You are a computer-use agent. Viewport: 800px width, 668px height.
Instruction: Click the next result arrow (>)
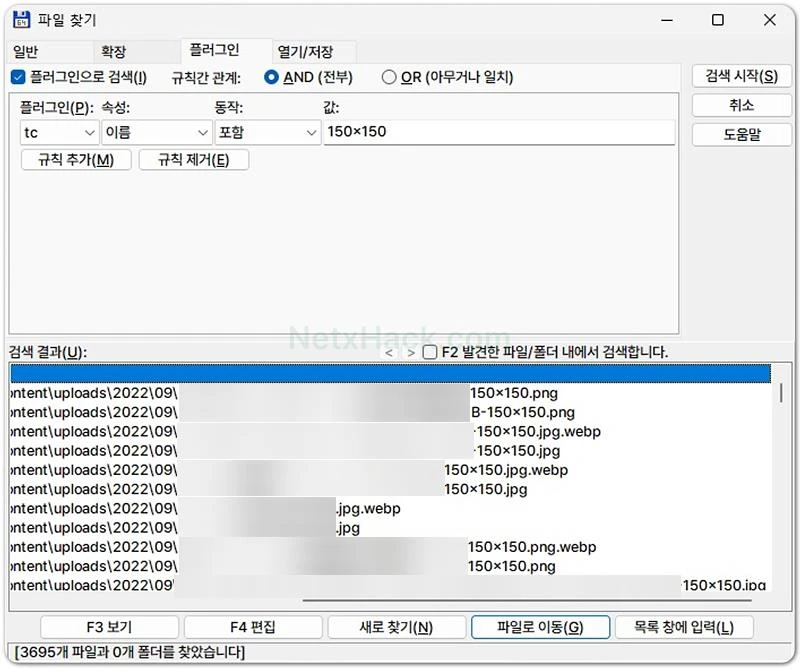[x=411, y=353]
